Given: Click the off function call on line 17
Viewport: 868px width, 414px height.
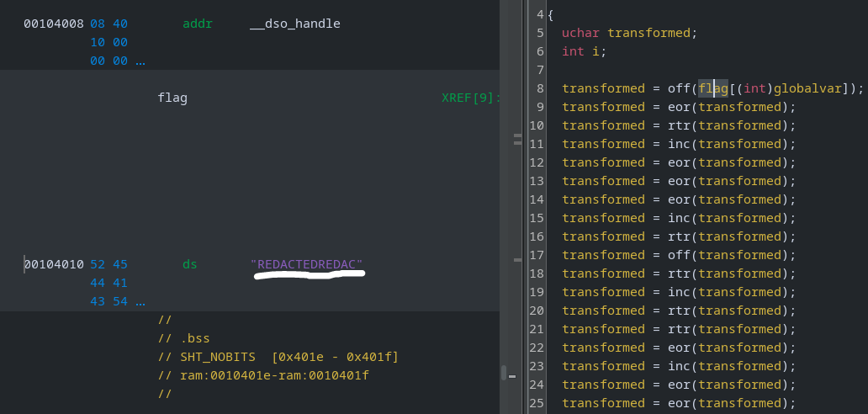Looking at the screenshot, I should coord(679,255).
